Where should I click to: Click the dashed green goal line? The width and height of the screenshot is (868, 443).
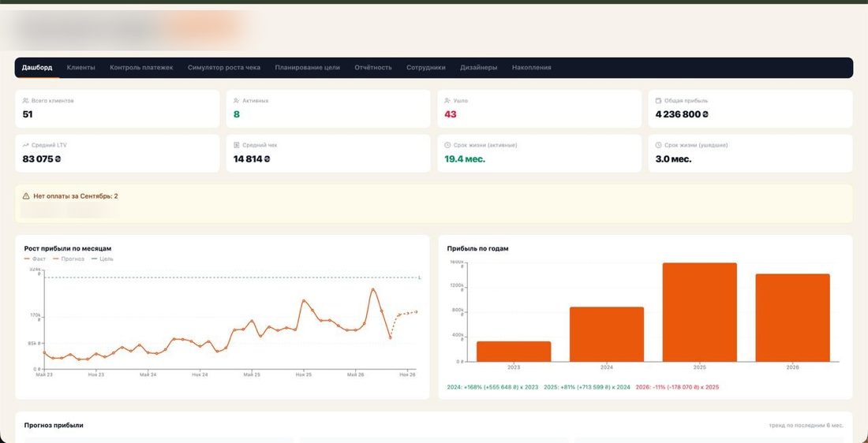(x=230, y=277)
